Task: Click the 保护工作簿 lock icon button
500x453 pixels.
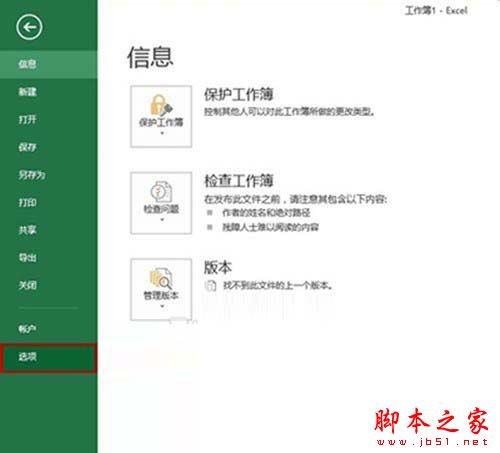Action: coord(161,116)
